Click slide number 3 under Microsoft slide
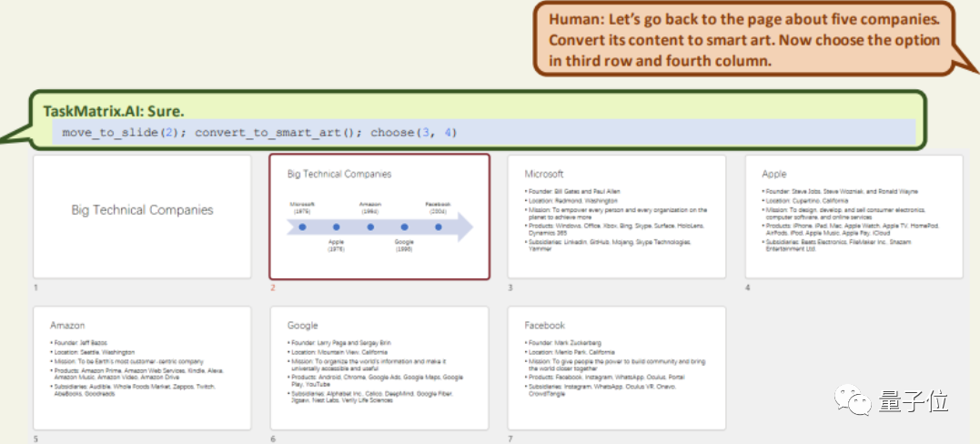Viewport: 980px width, 444px height. click(510, 288)
